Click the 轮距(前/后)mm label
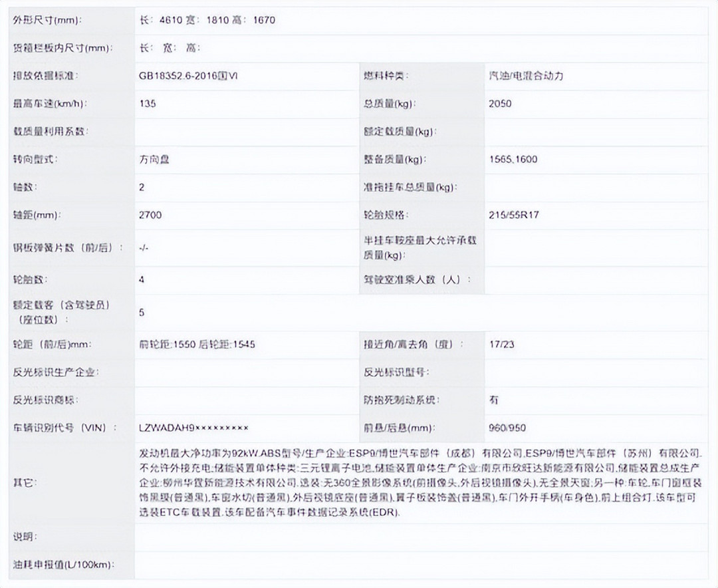This screenshot has height=588, width=718. (x=53, y=344)
